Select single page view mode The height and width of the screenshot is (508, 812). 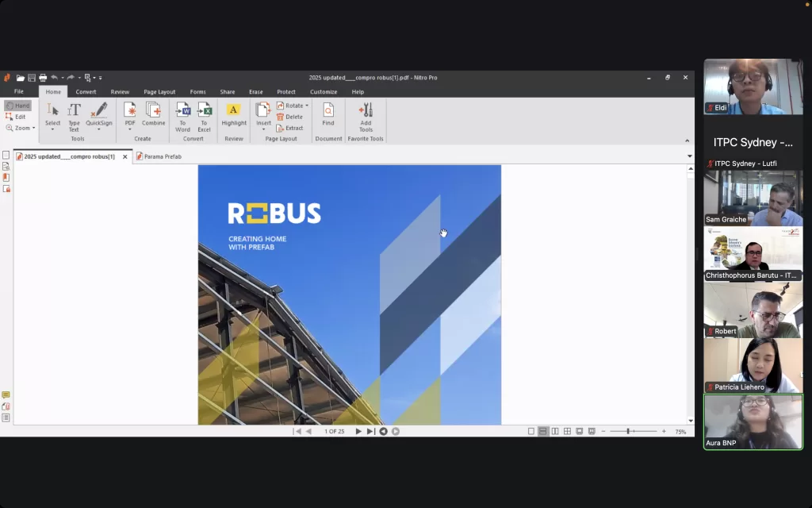530,431
